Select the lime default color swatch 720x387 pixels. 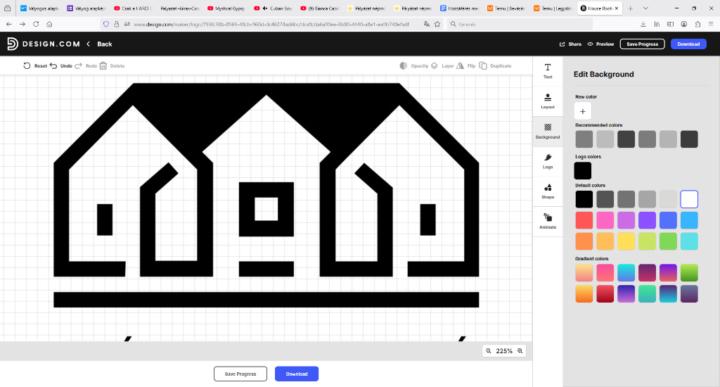tap(647, 241)
